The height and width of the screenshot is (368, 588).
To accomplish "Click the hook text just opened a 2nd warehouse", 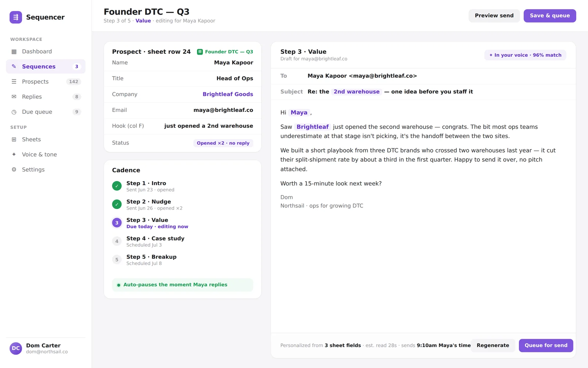I will pos(209,126).
